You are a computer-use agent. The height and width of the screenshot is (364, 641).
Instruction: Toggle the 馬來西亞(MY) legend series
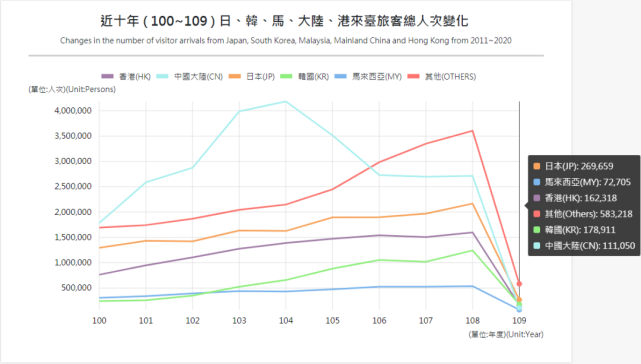(368, 76)
